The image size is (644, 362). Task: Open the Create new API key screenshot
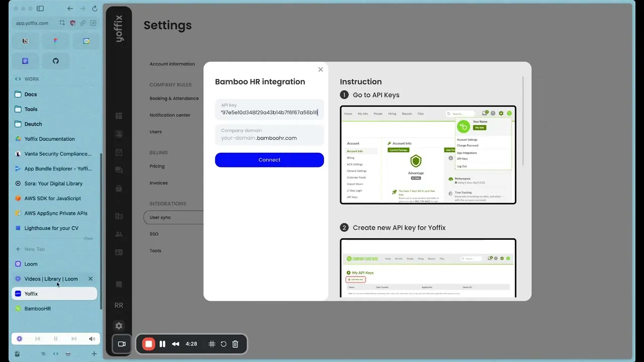(x=428, y=268)
